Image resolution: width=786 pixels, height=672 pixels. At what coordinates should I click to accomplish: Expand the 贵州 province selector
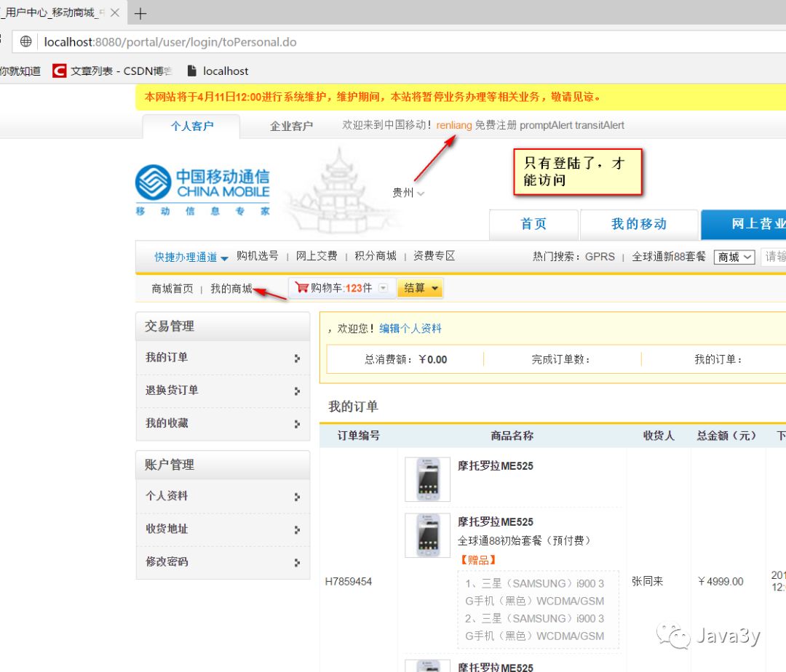point(408,193)
